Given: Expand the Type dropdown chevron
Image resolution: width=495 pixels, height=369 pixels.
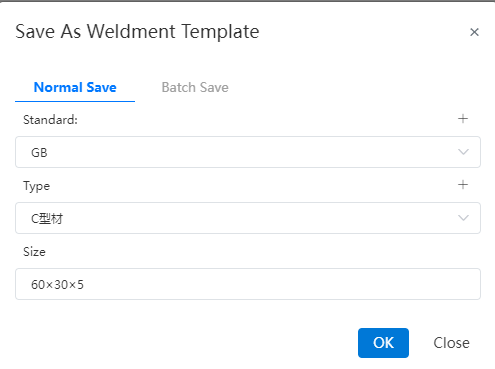Looking at the screenshot, I should [x=463, y=218].
